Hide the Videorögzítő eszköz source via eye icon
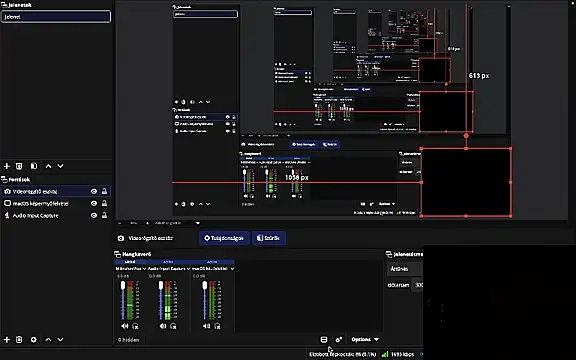The height and width of the screenshot is (360, 576). [x=94, y=191]
